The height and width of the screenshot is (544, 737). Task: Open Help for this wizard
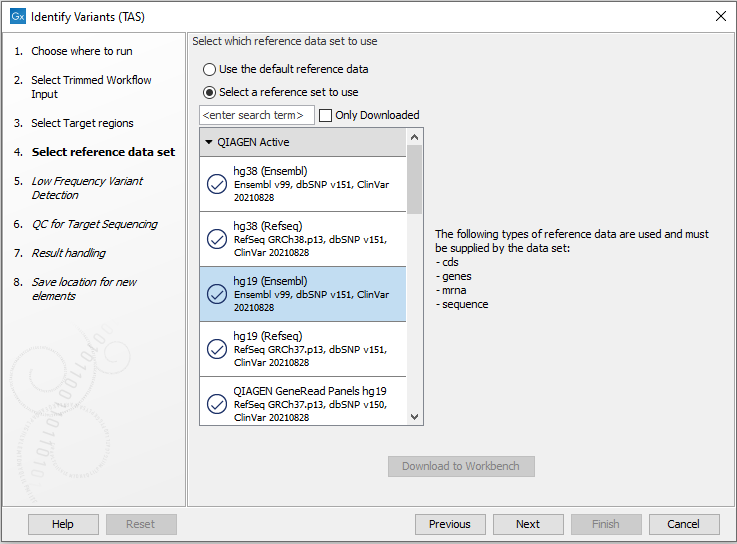(63, 524)
